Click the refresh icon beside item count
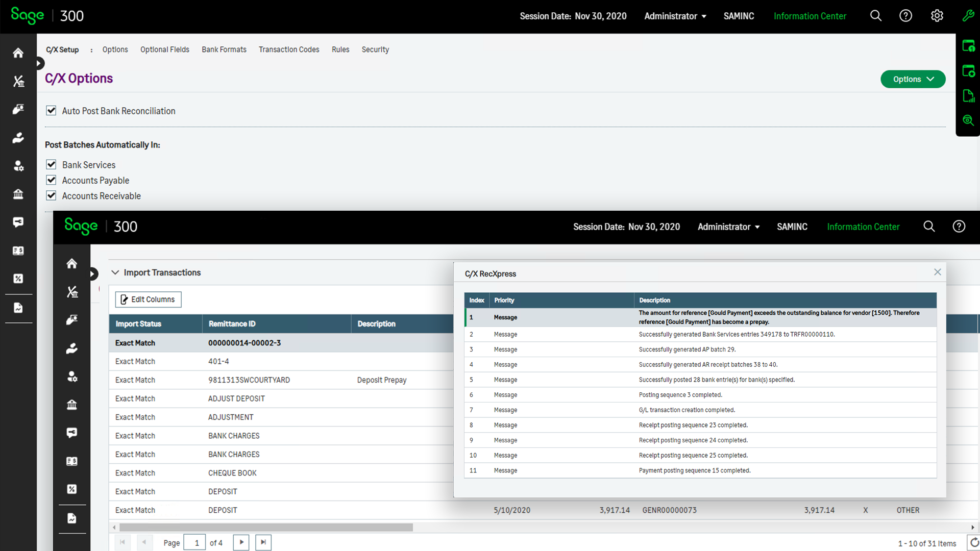 click(974, 543)
